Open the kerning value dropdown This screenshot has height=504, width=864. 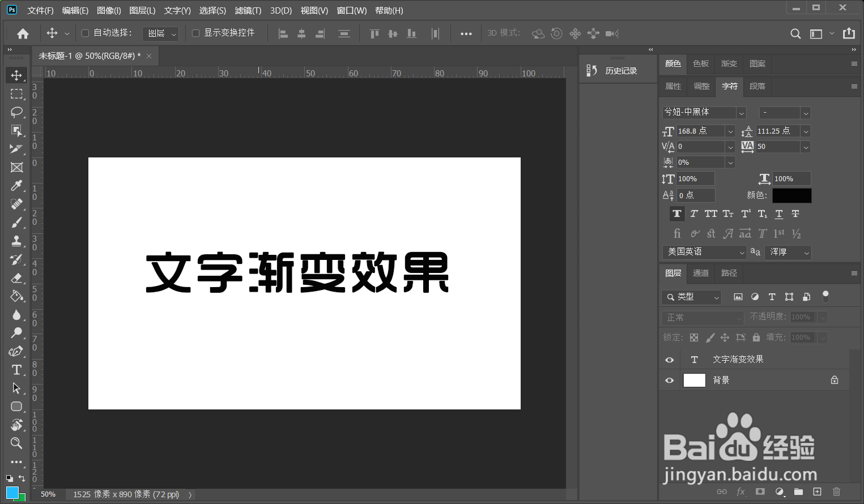[730, 147]
